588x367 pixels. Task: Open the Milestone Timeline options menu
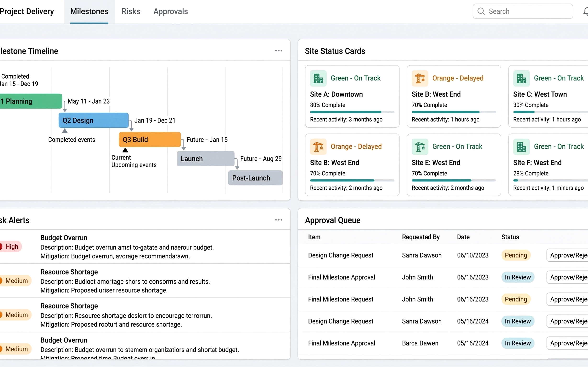pos(279,50)
